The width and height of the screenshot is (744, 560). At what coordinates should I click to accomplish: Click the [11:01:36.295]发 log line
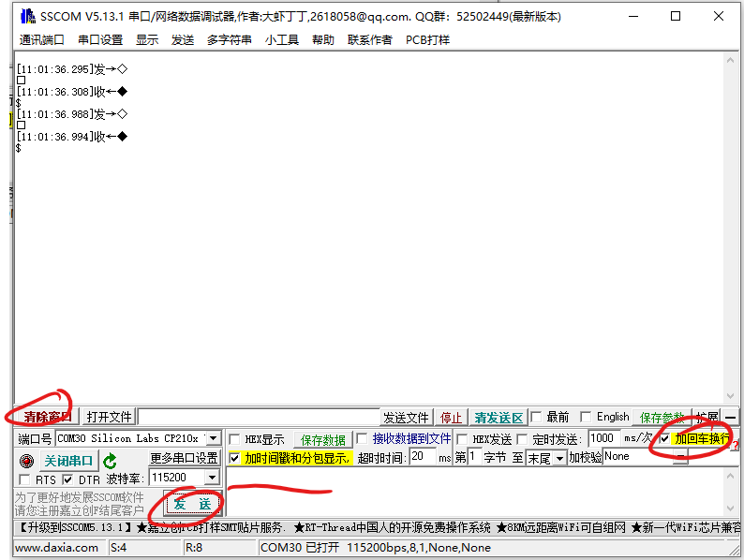coord(72,69)
